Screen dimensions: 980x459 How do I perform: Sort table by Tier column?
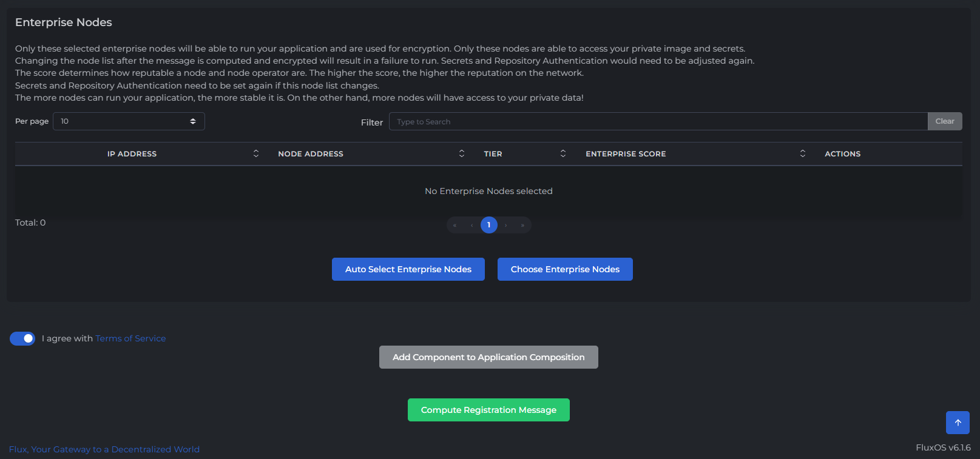coord(493,154)
